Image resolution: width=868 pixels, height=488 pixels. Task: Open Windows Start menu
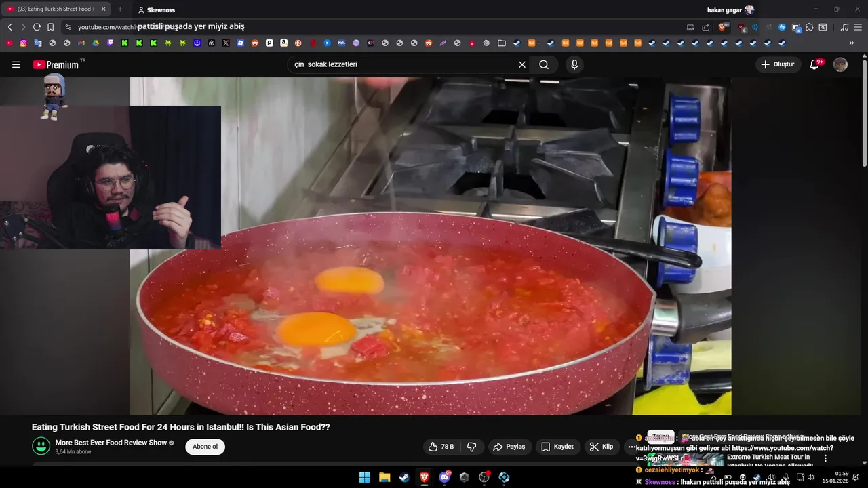pyautogui.click(x=364, y=477)
